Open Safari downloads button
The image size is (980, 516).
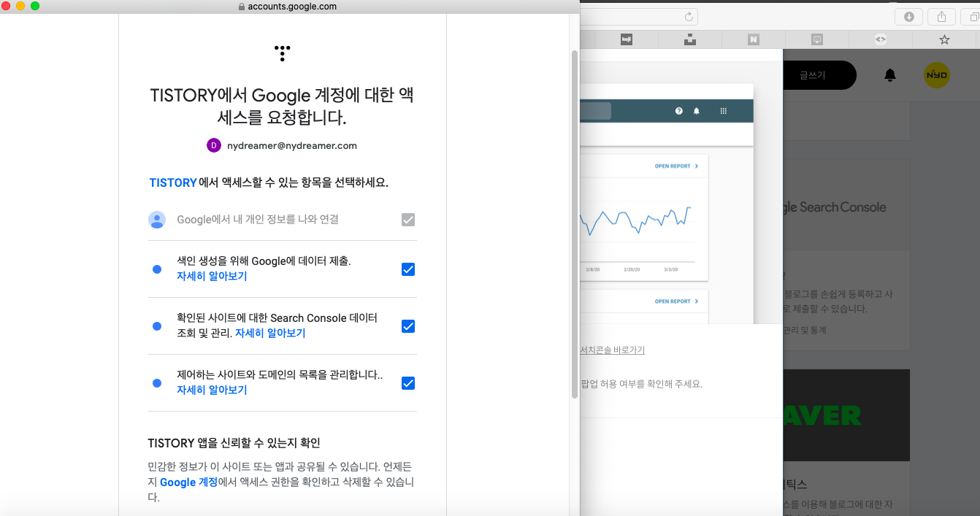tap(909, 17)
